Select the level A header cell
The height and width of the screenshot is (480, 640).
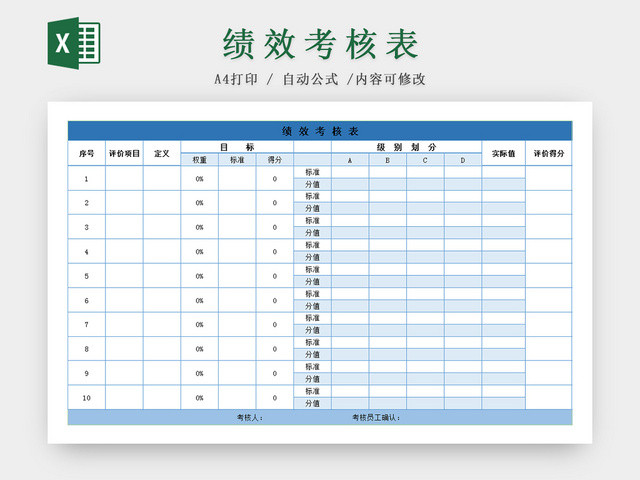(350, 160)
